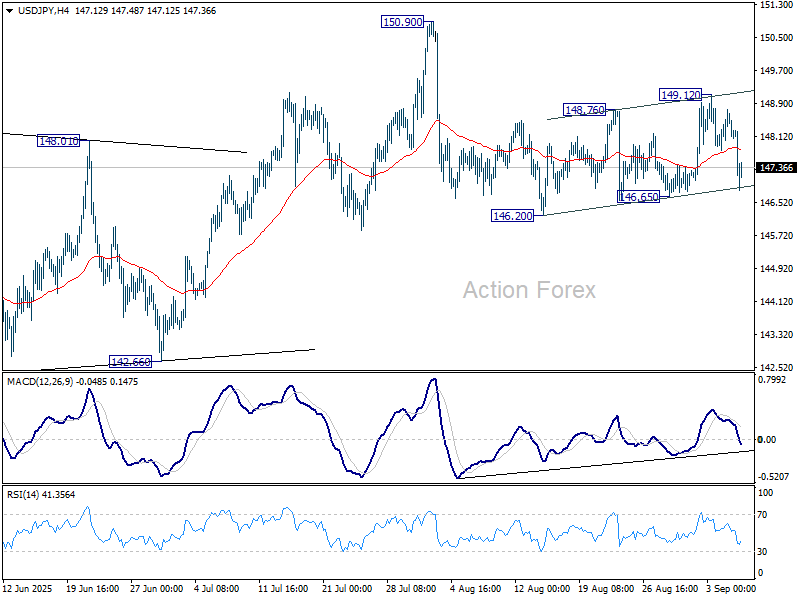Click the current price tag 147.366

point(777,168)
